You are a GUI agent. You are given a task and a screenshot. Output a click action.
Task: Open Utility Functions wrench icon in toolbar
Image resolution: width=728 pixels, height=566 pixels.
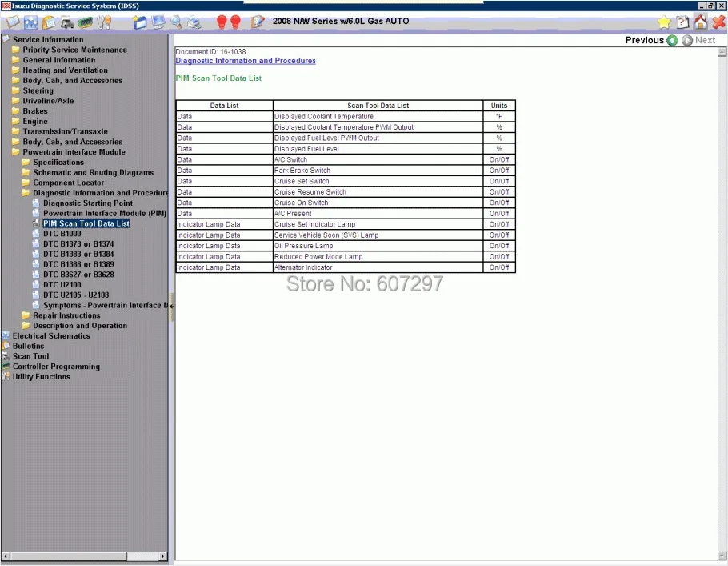pyautogui.click(x=104, y=22)
